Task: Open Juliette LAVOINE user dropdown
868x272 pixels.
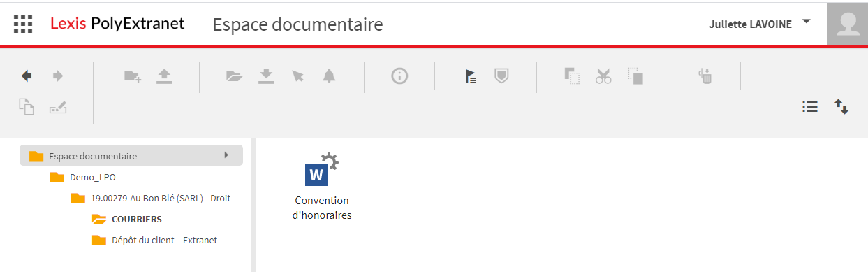Action: 760,24
